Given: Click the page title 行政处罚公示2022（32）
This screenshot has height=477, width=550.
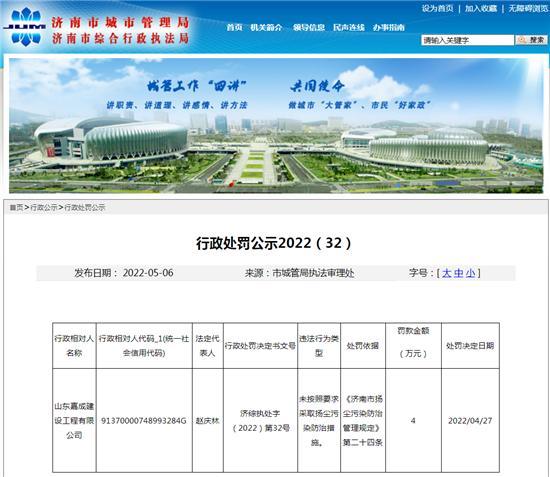Looking at the screenshot, I should click(274, 243).
